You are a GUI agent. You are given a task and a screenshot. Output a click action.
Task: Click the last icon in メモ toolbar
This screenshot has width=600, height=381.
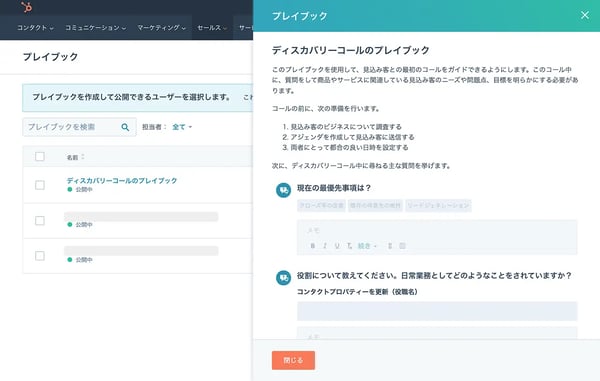pyautogui.click(x=402, y=246)
